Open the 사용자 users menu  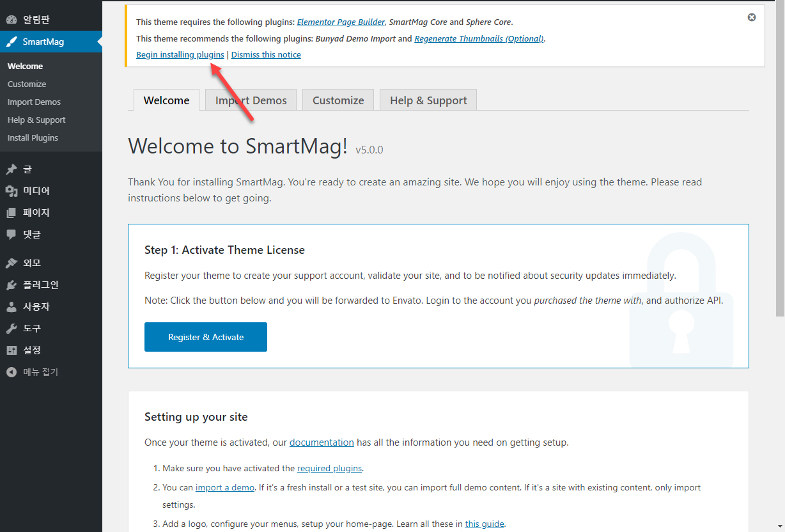tap(51, 307)
